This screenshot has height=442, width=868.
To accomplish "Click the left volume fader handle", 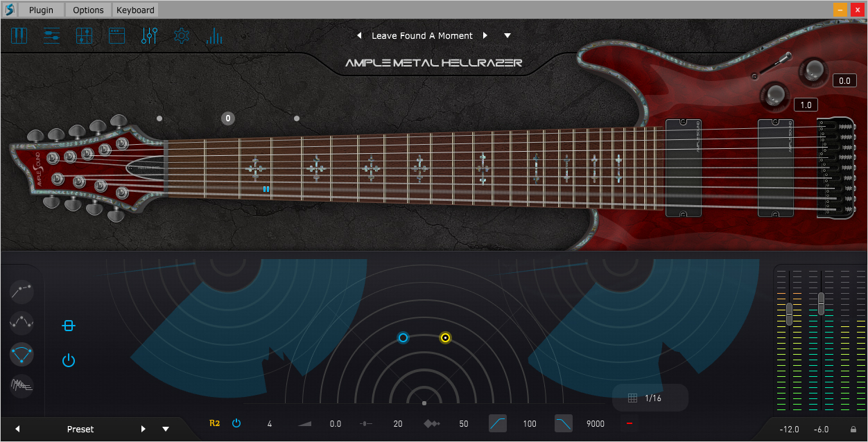I will click(x=789, y=314).
